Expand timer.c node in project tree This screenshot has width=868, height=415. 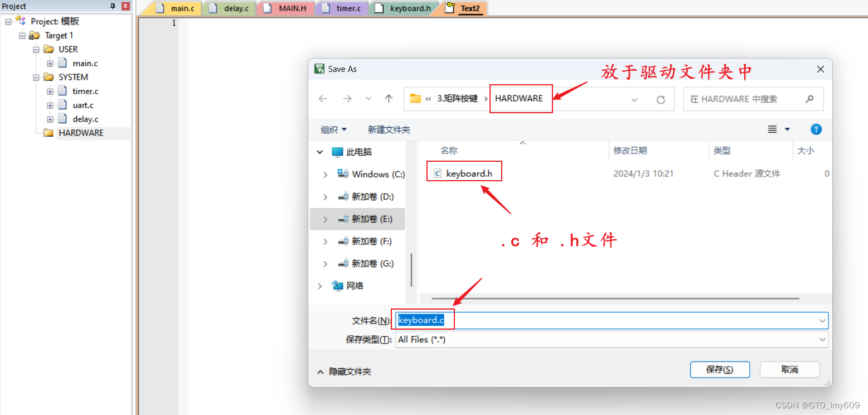(x=50, y=91)
